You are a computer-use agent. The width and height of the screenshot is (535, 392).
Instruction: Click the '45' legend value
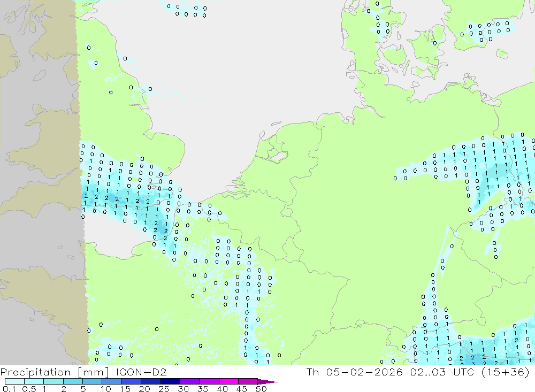(242, 389)
